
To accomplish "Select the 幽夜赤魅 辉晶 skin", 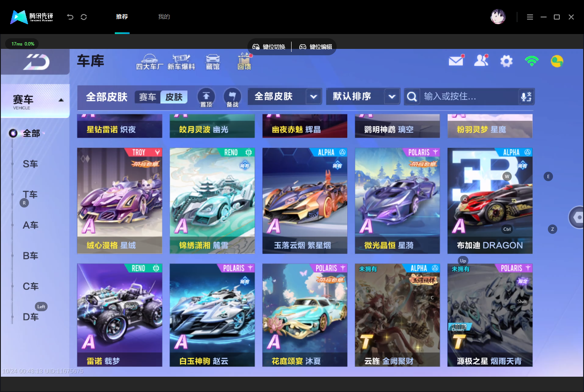I will pyautogui.click(x=305, y=126).
